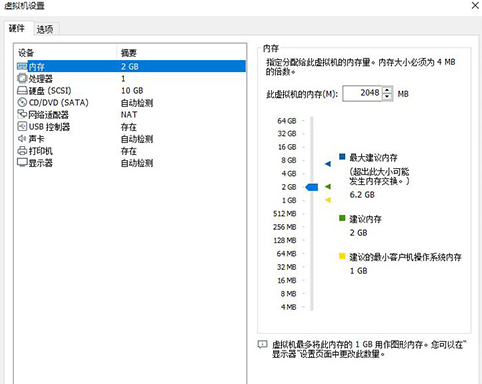Click the 32 MB slider label
482x384 pixels.
[x=287, y=267]
